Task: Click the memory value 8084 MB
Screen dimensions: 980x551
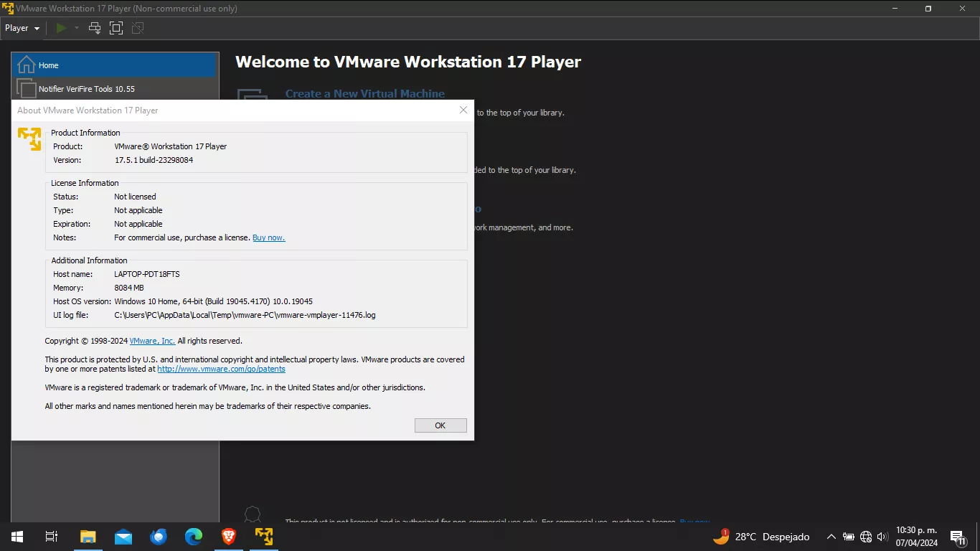Action: click(129, 288)
